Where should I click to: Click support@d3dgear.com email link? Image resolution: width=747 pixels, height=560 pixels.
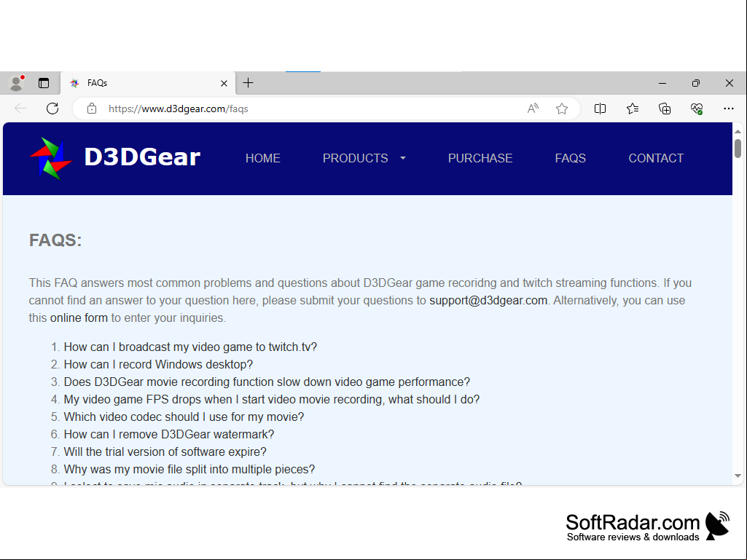[488, 301]
